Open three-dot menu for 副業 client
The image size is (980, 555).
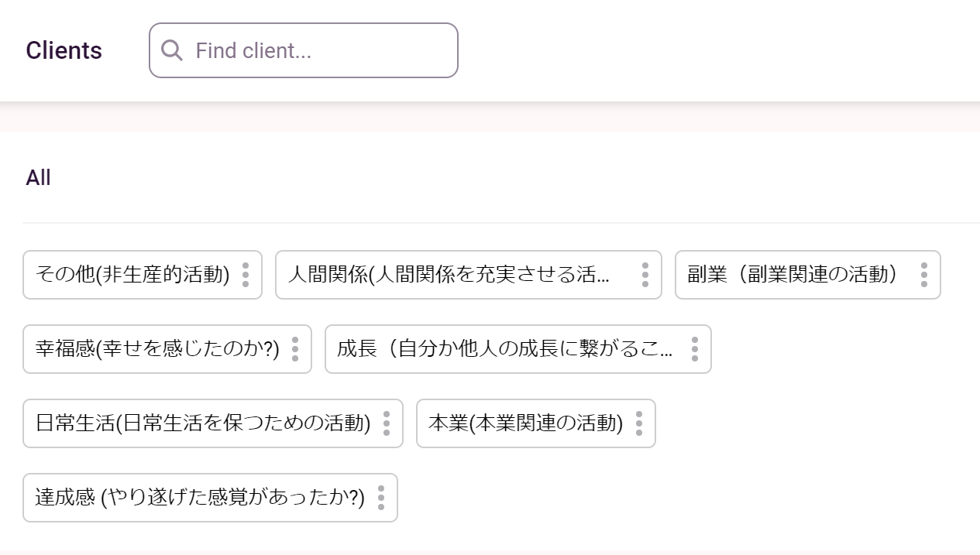pyautogui.click(x=924, y=275)
